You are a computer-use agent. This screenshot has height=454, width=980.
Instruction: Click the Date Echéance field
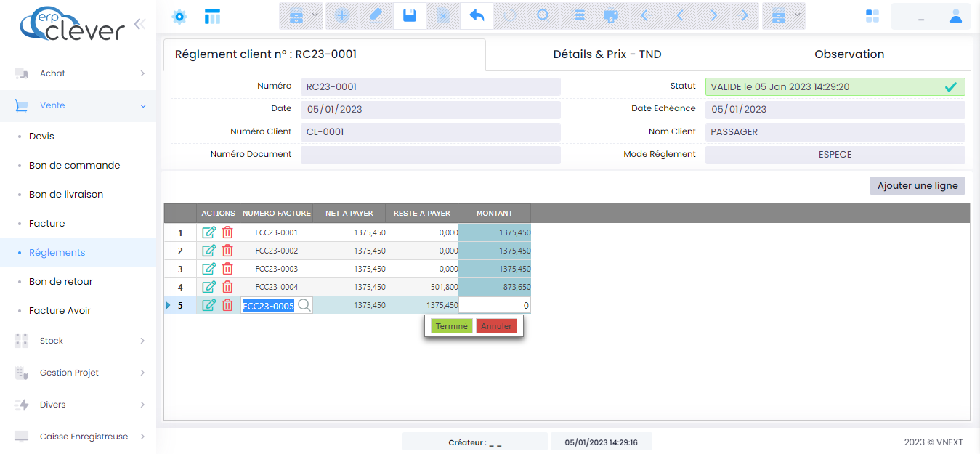pos(835,110)
